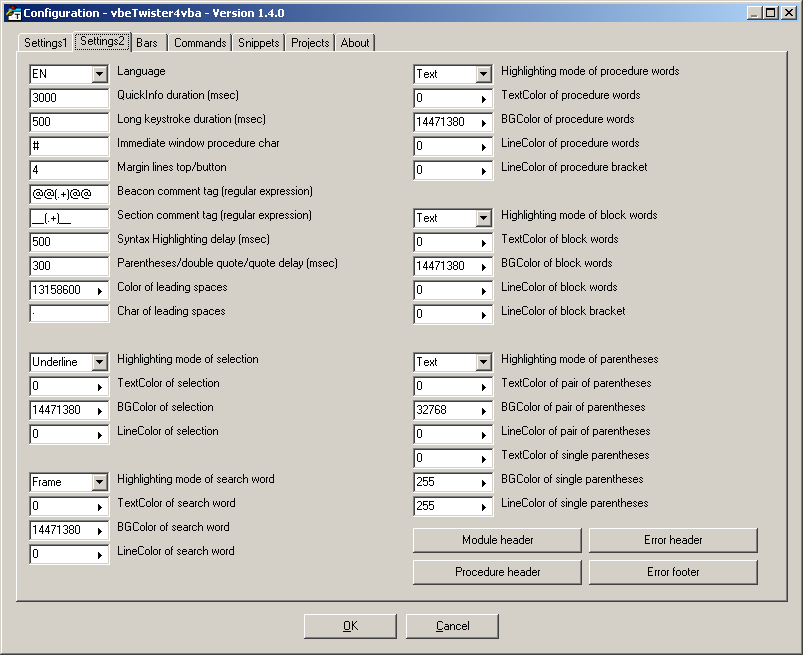Screen dimensions: 803x655
Task: Pick the TextColor of block words
Action: click(x=483, y=243)
